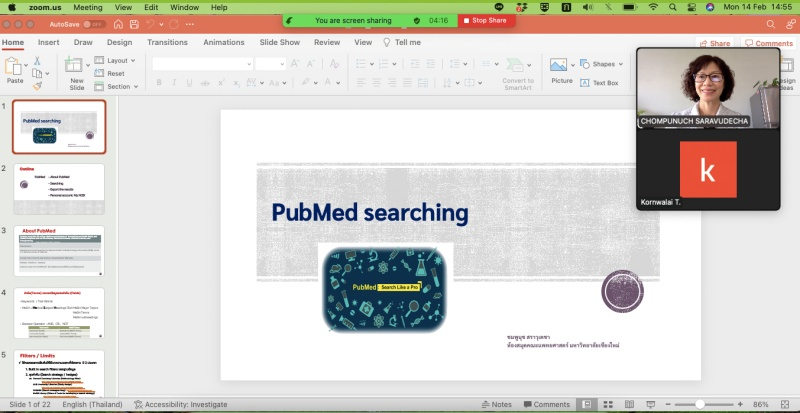
Task: Toggle the Notes pane in status bar
Action: (x=495, y=404)
